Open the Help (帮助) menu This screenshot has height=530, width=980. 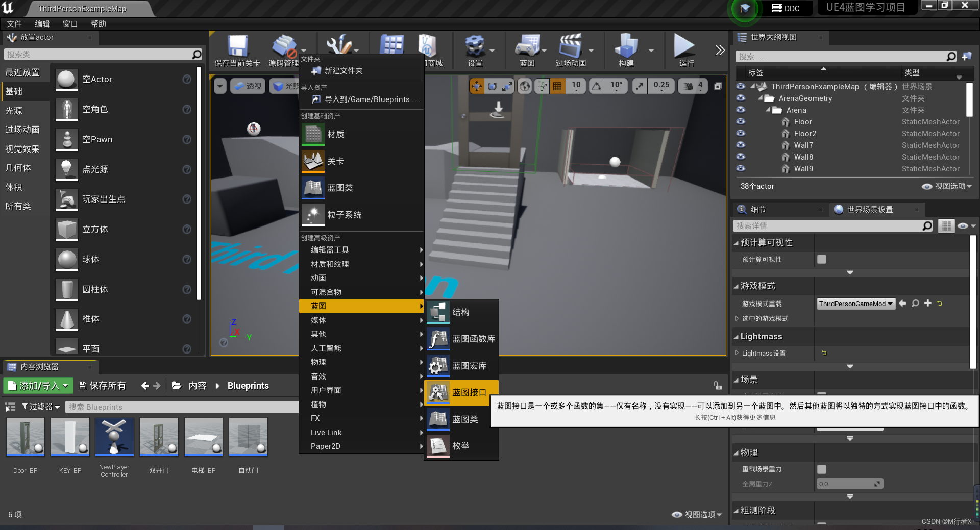click(x=99, y=24)
